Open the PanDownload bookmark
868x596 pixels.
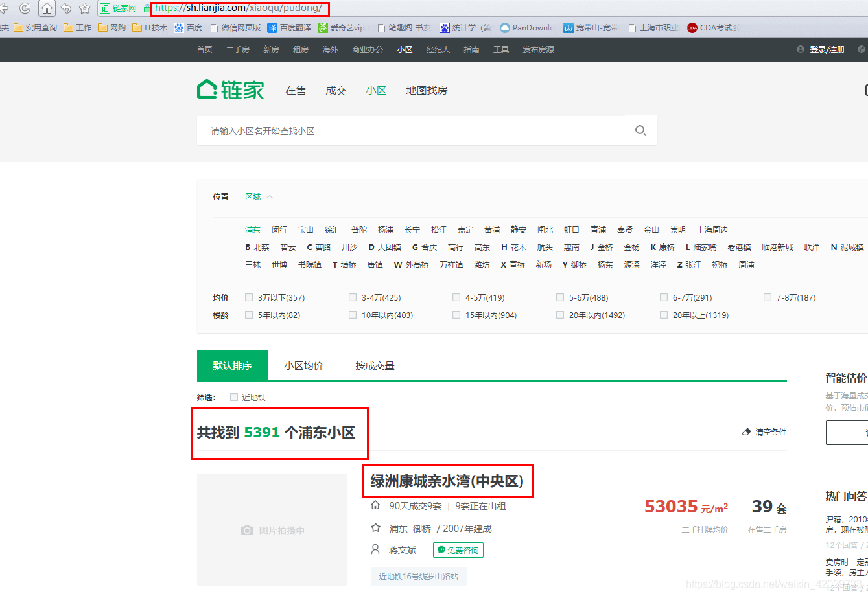tap(528, 28)
